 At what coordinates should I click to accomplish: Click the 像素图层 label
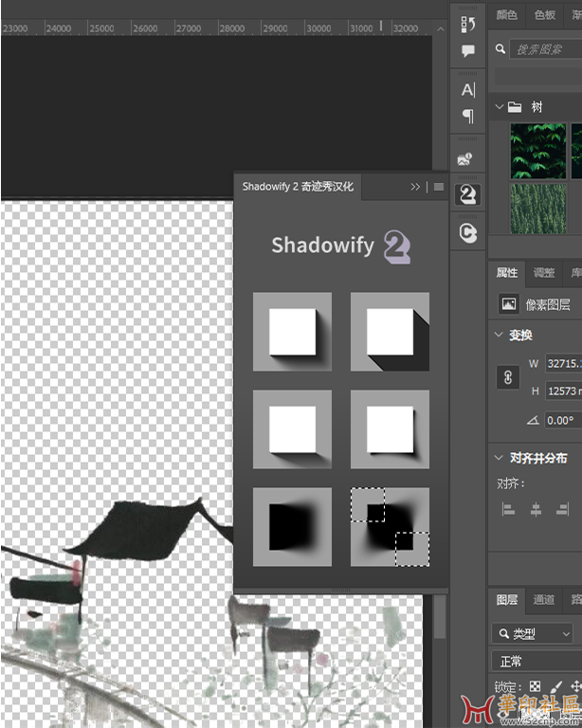pos(548,304)
